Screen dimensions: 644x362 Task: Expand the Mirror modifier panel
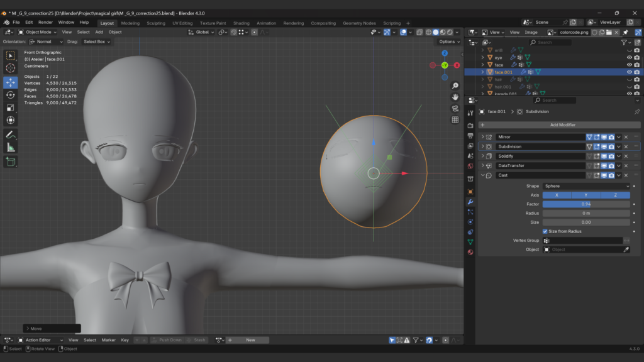pos(482,137)
